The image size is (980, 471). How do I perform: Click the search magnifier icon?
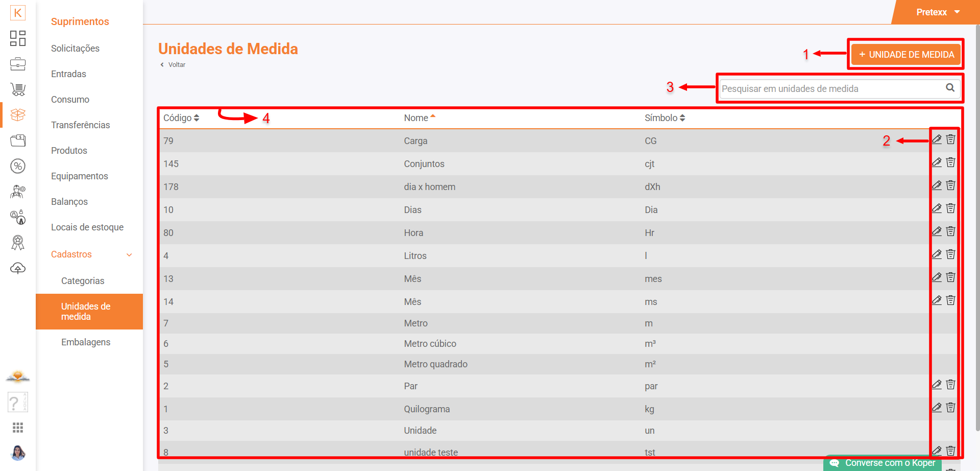[x=950, y=88]
